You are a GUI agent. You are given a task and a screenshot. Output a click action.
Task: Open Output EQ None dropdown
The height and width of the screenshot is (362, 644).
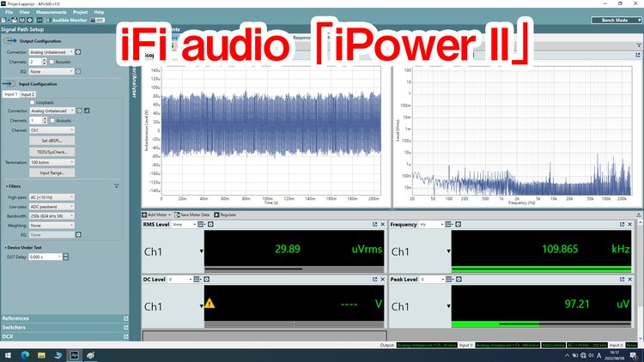click(52, 71)
